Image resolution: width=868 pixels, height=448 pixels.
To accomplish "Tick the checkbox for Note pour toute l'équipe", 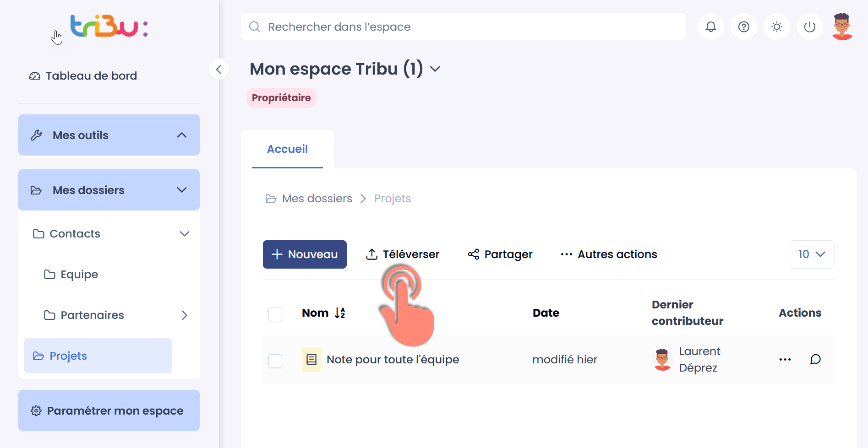I will (x=275, y=361).
